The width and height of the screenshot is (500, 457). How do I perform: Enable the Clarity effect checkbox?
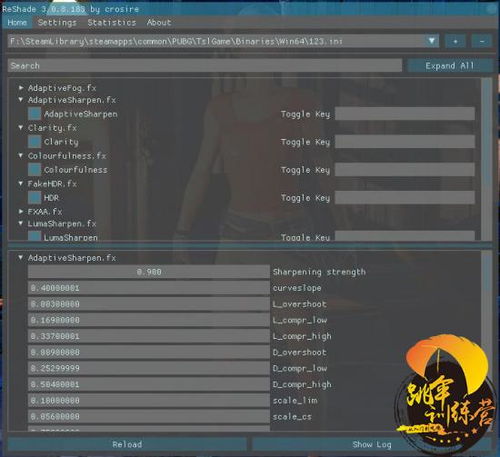(34, 142)
